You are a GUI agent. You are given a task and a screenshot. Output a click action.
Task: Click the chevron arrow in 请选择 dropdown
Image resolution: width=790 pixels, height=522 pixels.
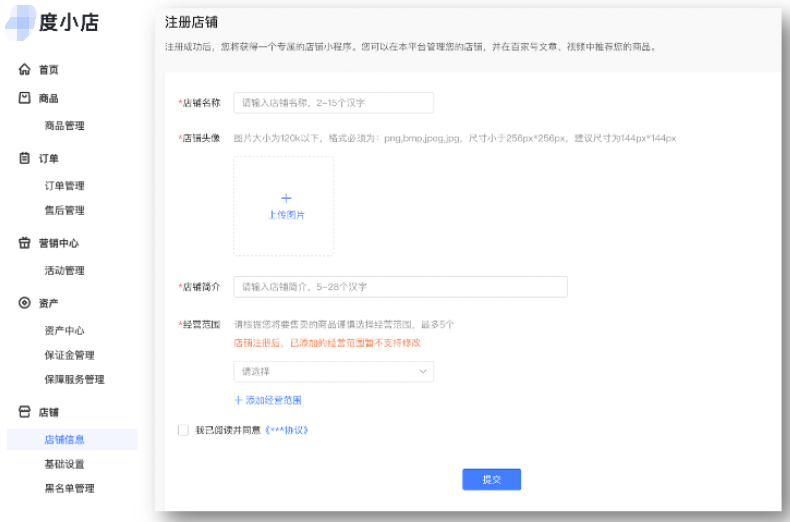pyautogui.click(x=422, y=371)
